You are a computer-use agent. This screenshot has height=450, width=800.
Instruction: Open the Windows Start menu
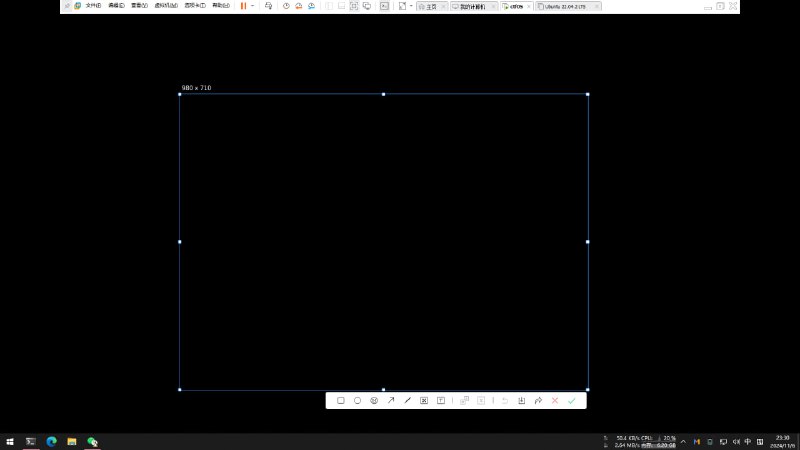click(10, 441)
